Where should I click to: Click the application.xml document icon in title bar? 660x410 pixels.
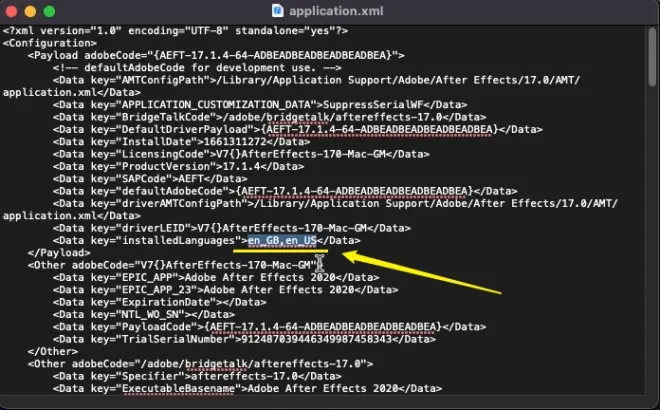(x=278, y=10)
